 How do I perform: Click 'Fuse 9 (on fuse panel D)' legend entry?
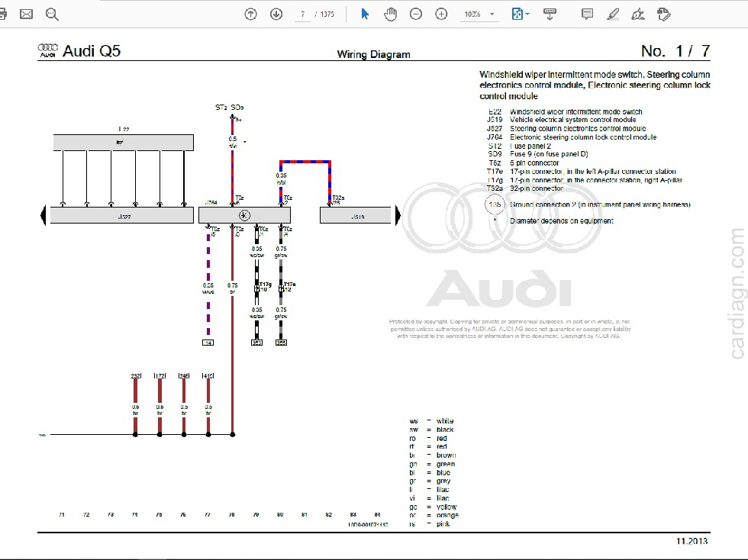click(x=549, y=154)
